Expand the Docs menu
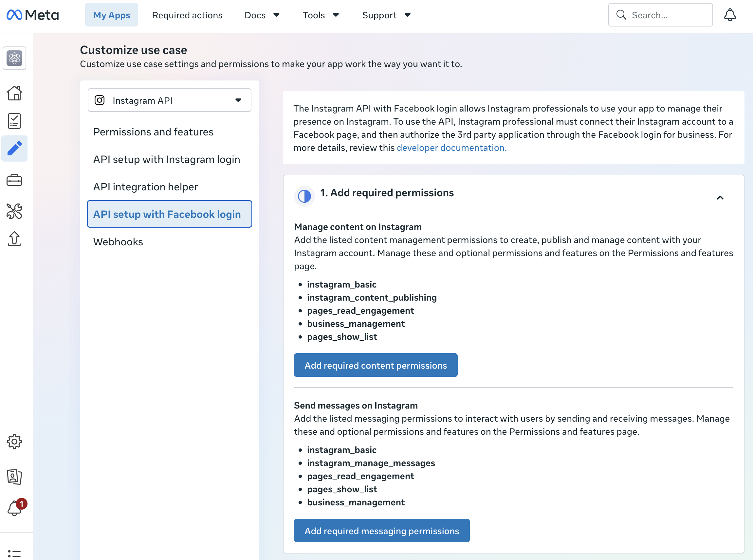The width and height of the screenshot is (753, 560). click(x=262, y=15)
